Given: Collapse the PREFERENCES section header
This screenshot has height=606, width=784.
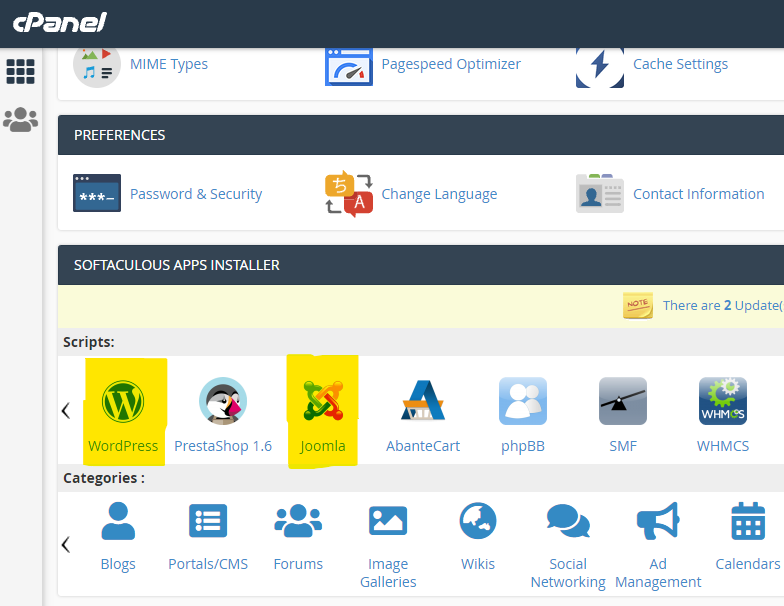Looking at the screenshot, I should [421, 135].
